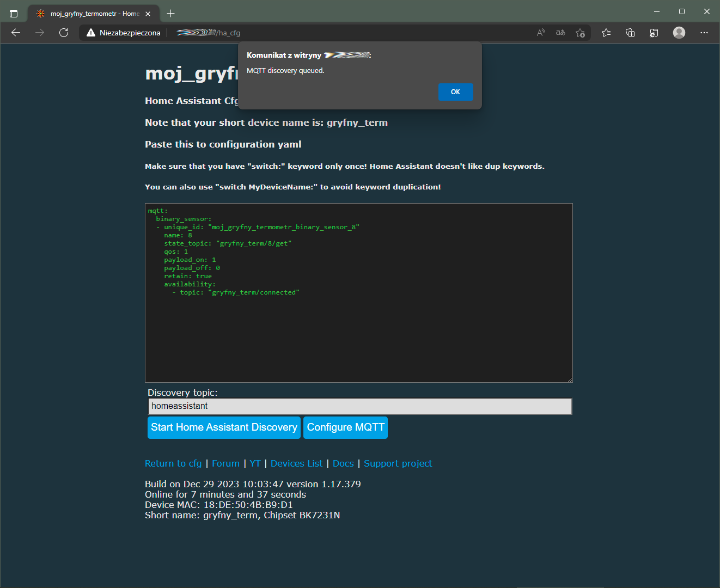Screen dimensions: 720x588
Task: Click the Niezabezpieczona security warning indicator
Action: (124, 33)
